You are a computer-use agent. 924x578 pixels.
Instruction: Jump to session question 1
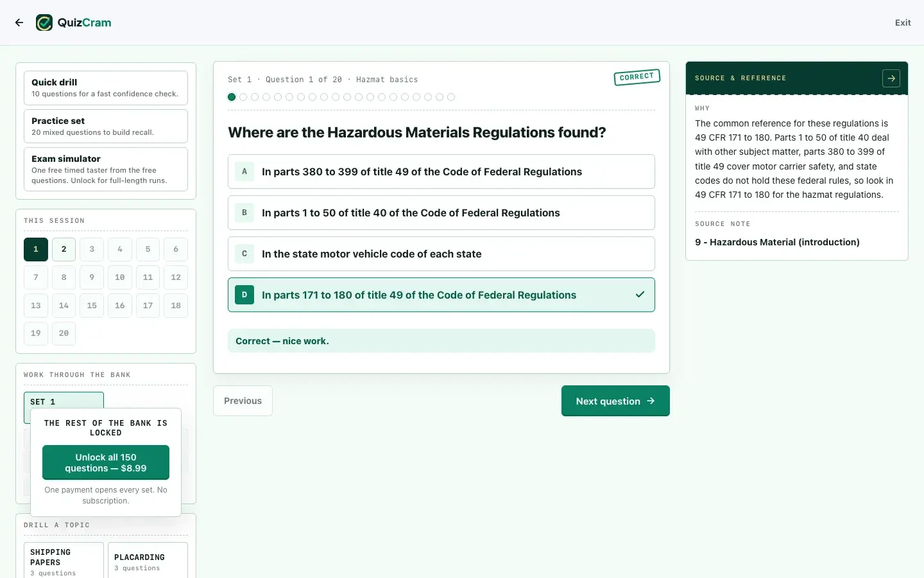tap(36, 249)
